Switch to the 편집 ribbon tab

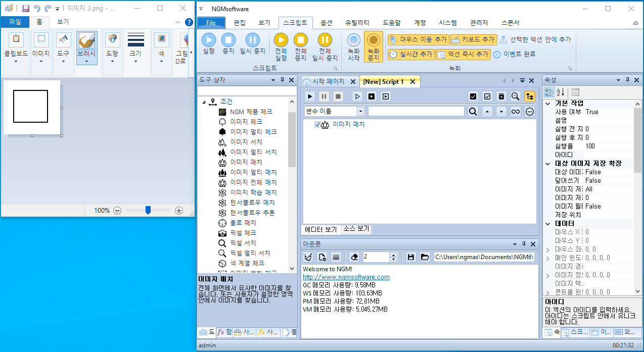[240, 23]
